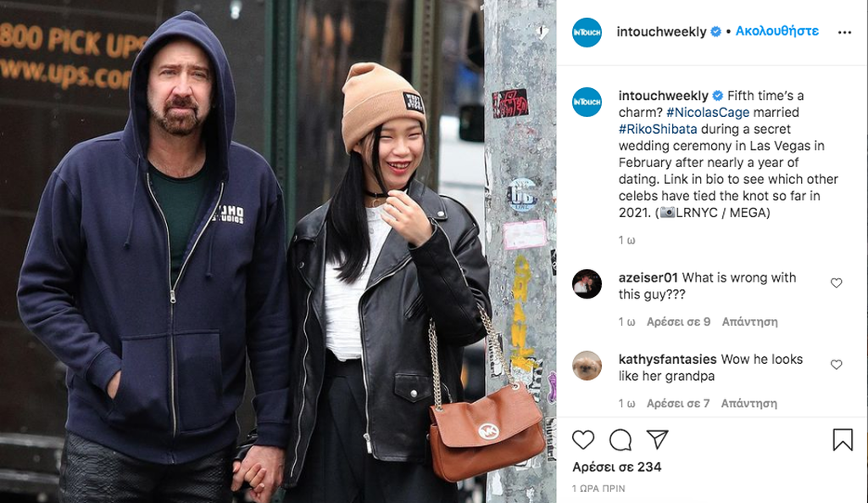Screen dimensions: 868x503
Task: Open the #RikoShibata hashtag
Action: [x=658, y=129]
